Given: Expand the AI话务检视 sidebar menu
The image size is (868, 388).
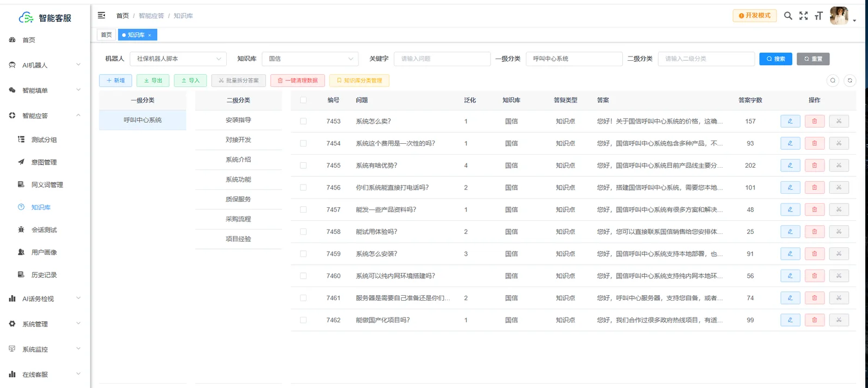Looking at the screenshot, I should point(45,298).
